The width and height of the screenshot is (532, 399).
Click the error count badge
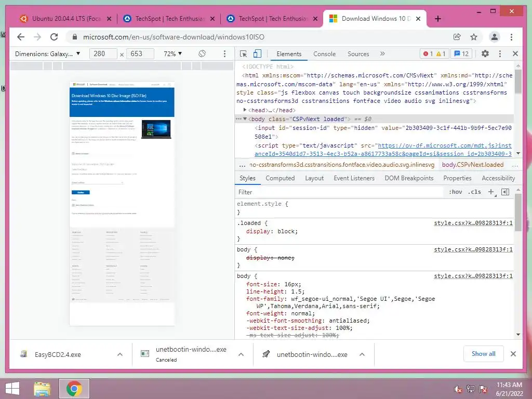(428, 54)
